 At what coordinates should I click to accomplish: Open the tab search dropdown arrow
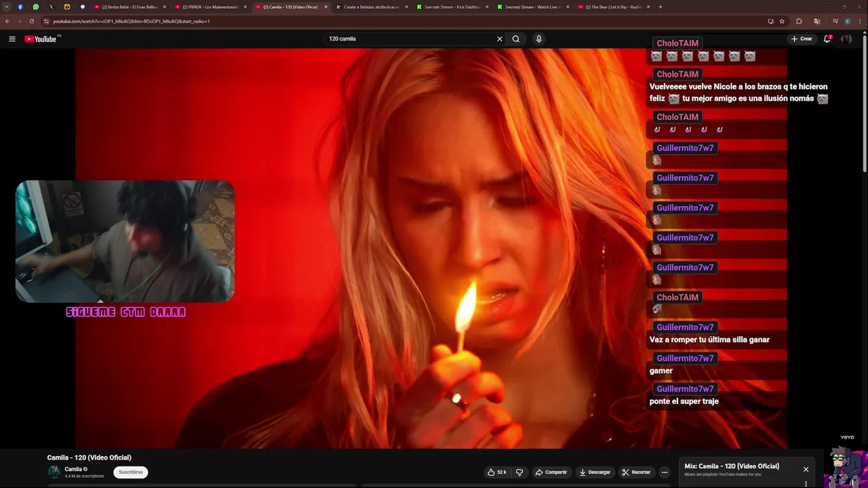[x=6, y=7]
